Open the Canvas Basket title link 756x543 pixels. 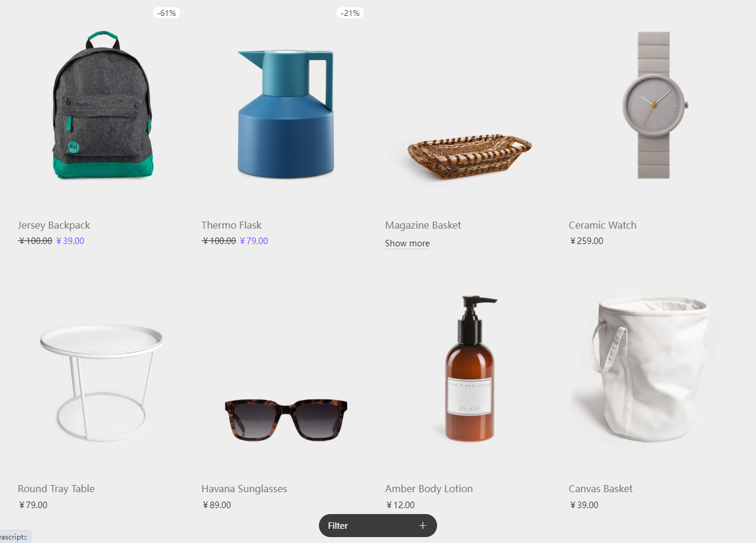click(x=601, y=489)
